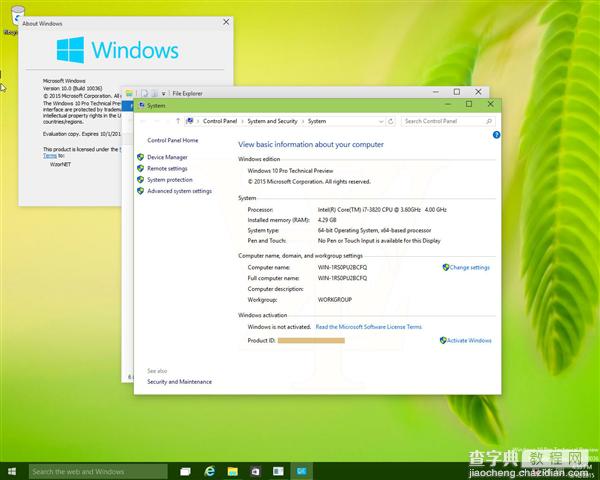Screen dimensions: 600x480
Task: Open the Store taskbar icon
Action: tap(255, 472)
